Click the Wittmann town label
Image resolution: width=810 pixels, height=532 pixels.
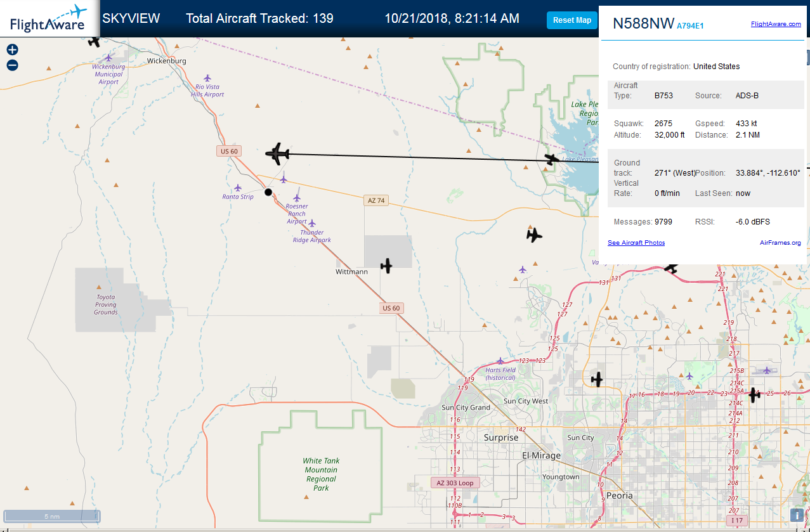click(x=351, y=271)
